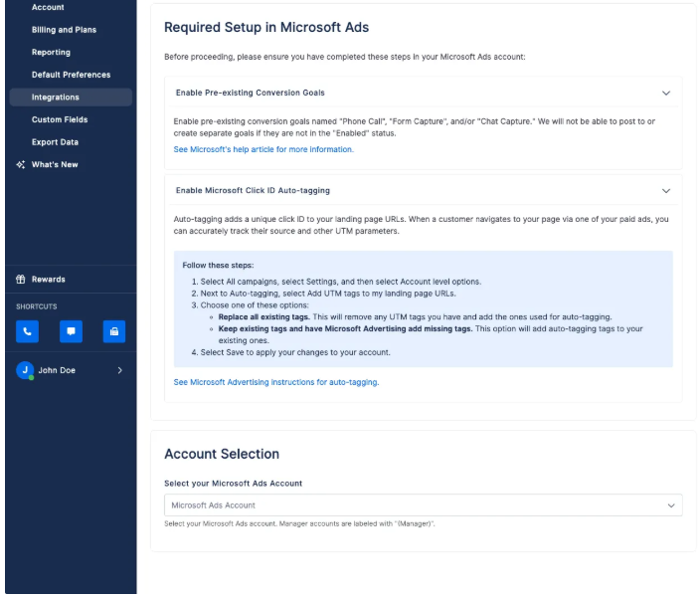Click the form shortcut icon
The image size is (700, 598).
(114, 331)
